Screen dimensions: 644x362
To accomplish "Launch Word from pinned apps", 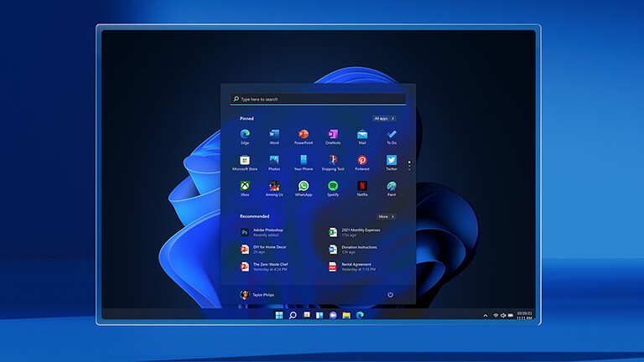I will 274,137.
